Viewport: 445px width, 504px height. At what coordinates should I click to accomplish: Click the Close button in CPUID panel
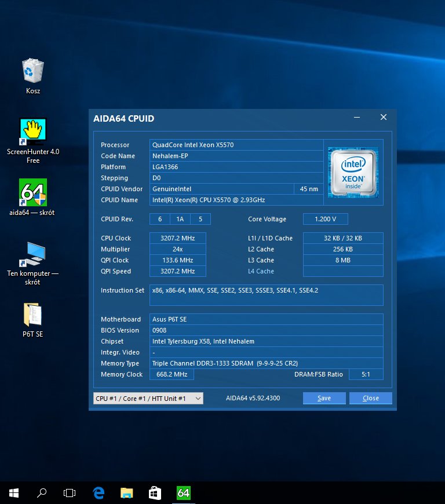(371, 398)
